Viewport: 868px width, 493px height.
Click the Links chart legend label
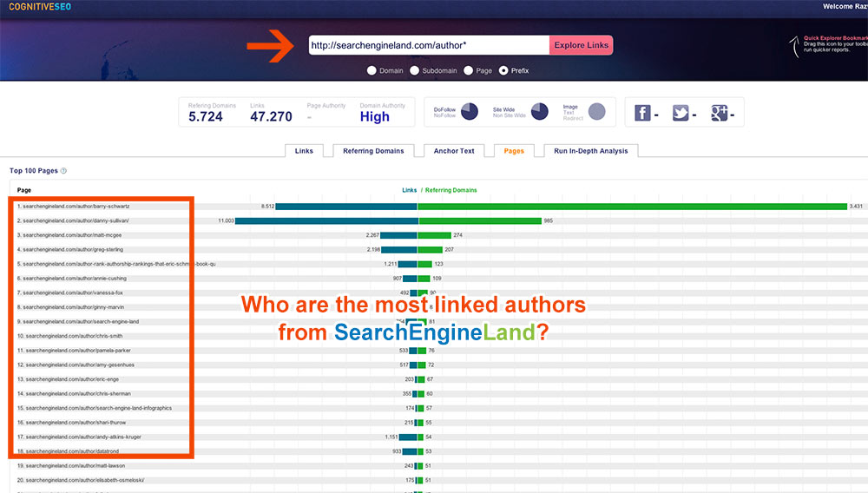(x=409, y=190)
